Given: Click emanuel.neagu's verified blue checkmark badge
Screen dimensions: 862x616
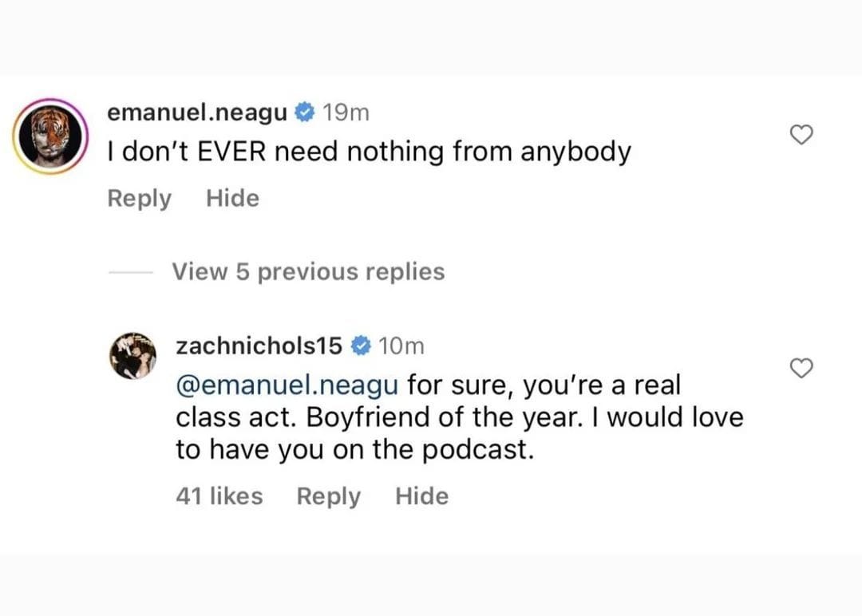Looking at the screenshot, I should (304, 112).
